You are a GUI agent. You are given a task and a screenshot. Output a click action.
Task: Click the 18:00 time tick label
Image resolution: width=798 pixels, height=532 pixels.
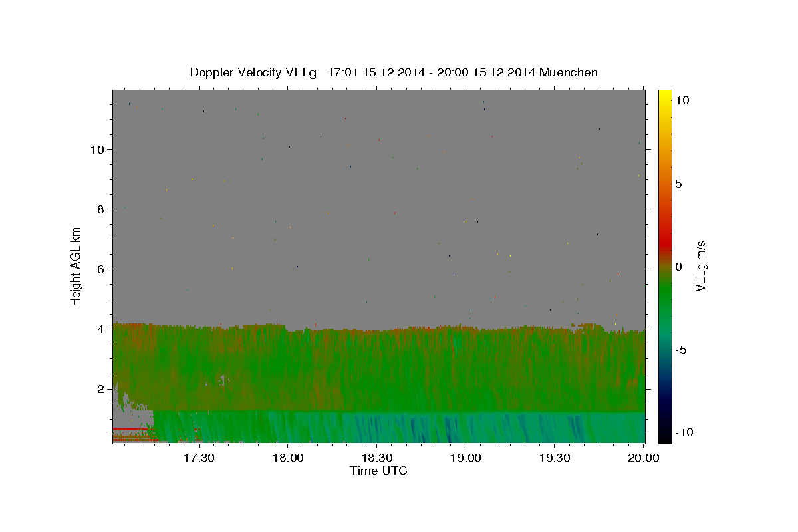click(x=287, y=458)
